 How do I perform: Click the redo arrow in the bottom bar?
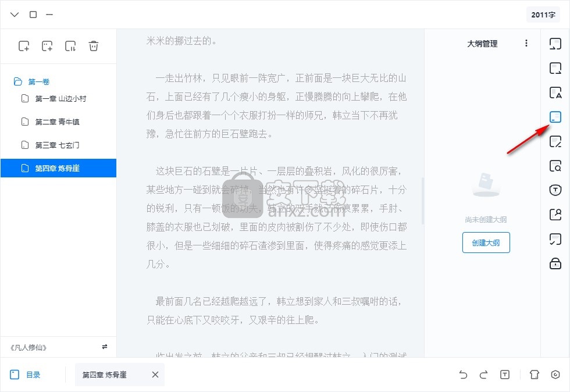click(483, 375)
